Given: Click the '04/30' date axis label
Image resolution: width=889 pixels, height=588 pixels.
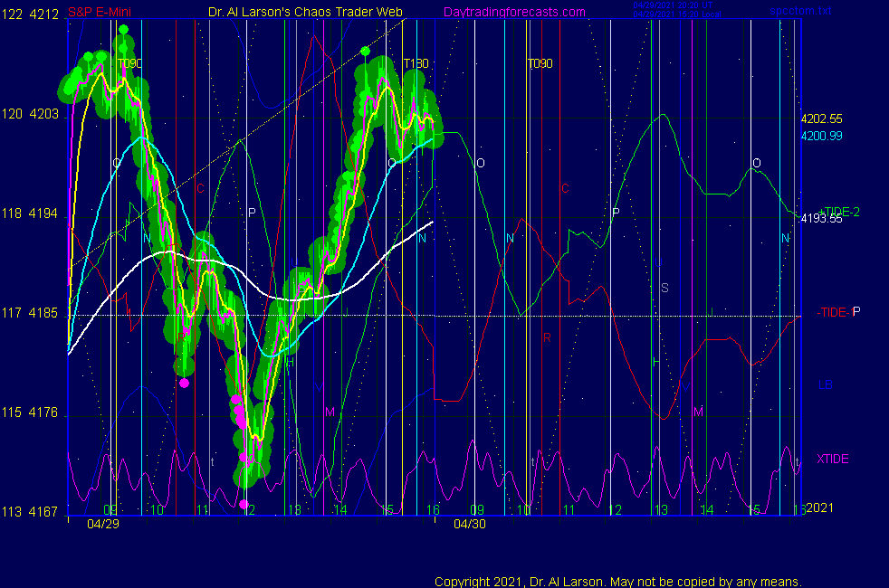Looking at the screenshot, I should pos(470,524).
